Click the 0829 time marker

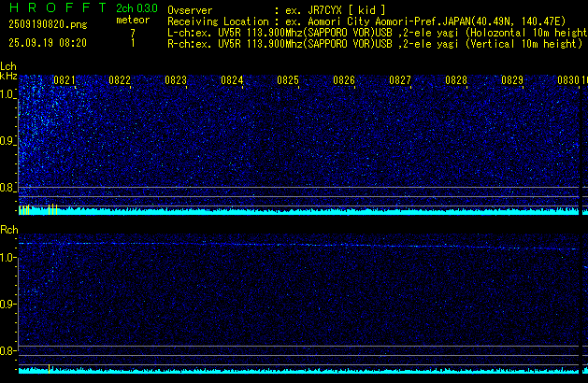point(512,81)
